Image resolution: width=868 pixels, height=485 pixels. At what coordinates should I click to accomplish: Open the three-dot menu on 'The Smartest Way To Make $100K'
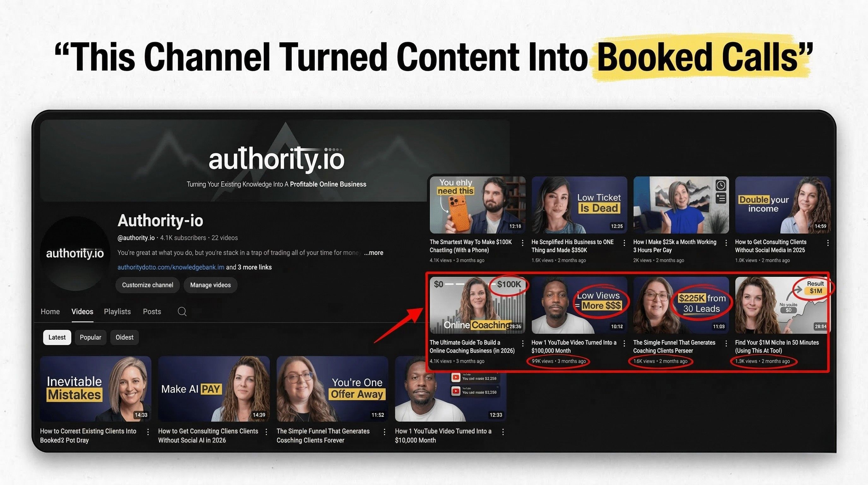[x=523, y=242]
